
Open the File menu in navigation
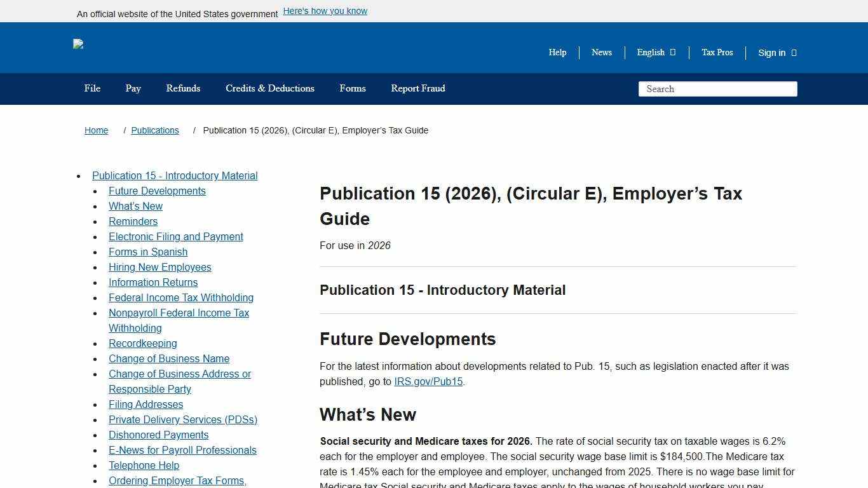point(92,88)
